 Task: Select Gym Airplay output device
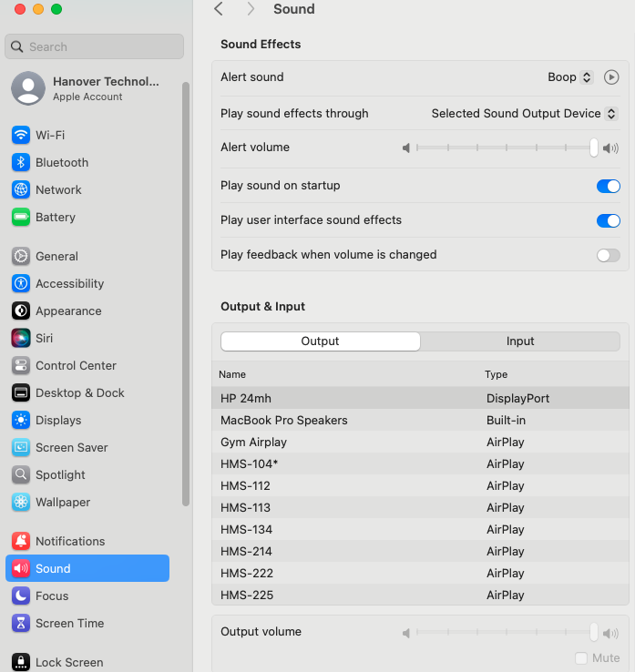click(x=420, y=442)
